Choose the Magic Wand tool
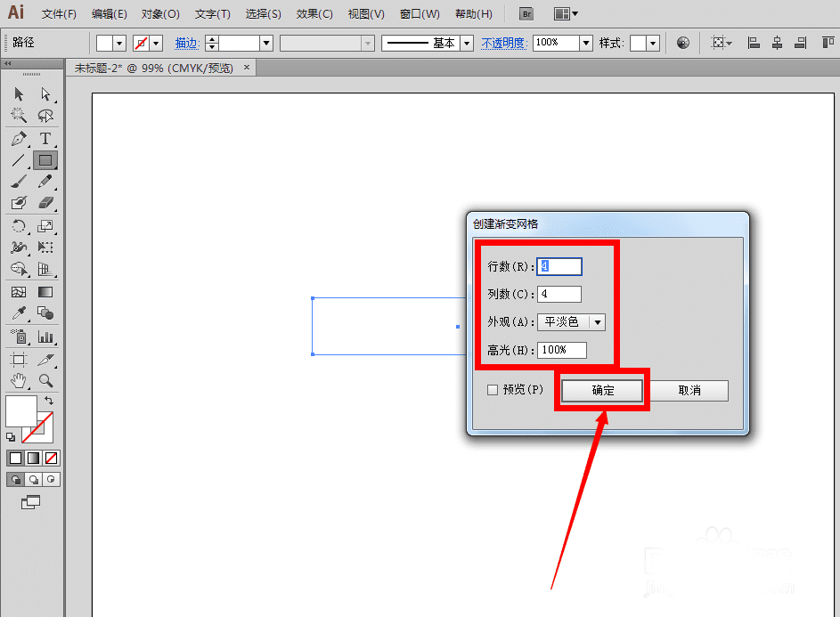This screenshot has height=617, width=840. coord(19,116)
